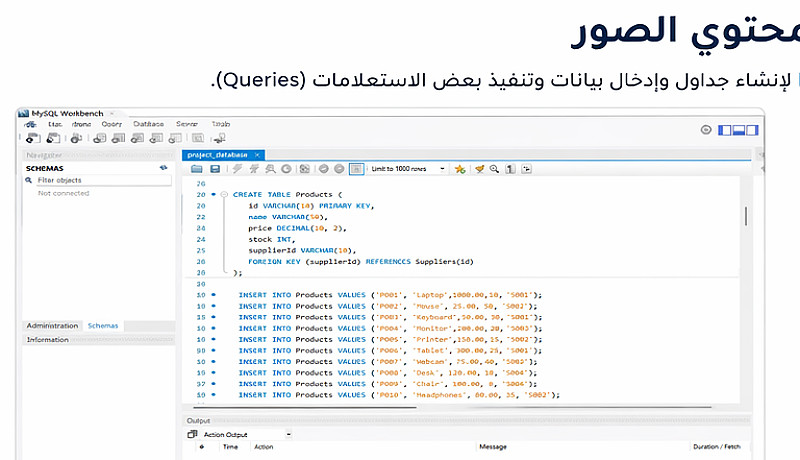Click the create stored procedure icon
This screenshot has width=800, height=460.
click(x=156, y=138)
